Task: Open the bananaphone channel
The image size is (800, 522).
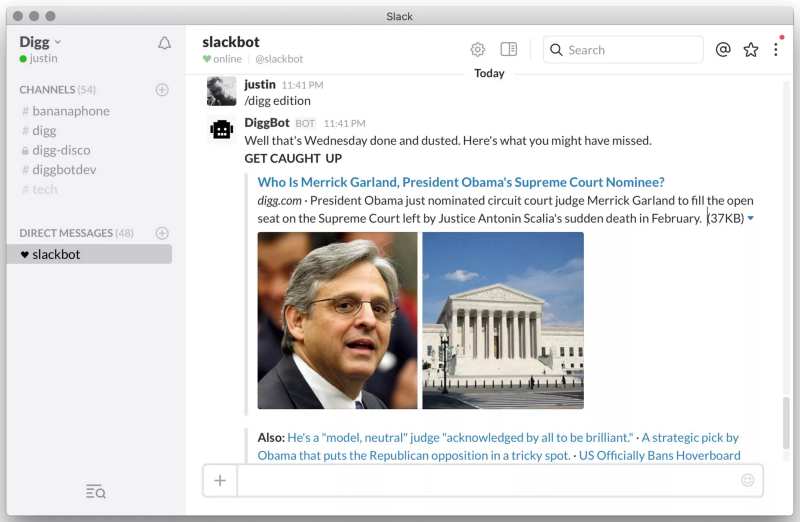Action: (66, 111)
